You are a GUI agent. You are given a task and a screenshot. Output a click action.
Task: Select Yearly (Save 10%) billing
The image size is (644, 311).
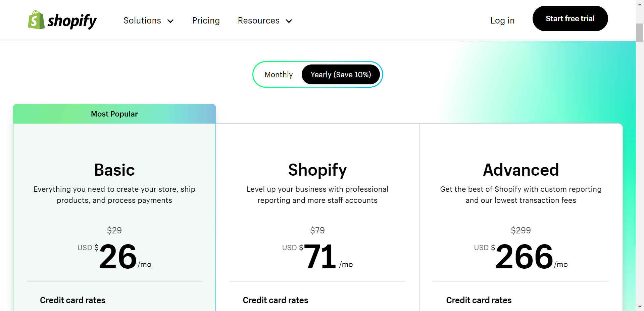(341, 75)
